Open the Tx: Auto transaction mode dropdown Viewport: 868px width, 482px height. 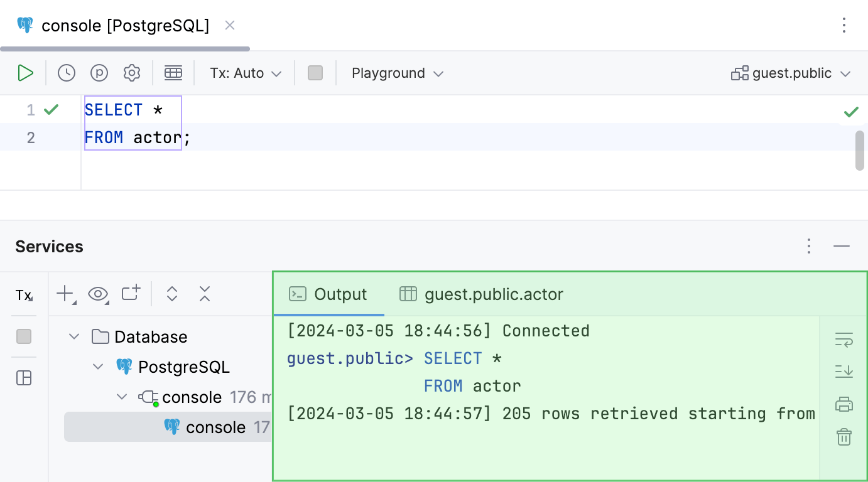point(246,73)
